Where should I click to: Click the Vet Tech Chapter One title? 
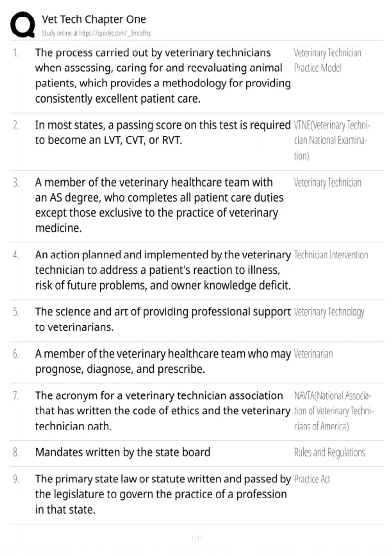tap(94, 19)
